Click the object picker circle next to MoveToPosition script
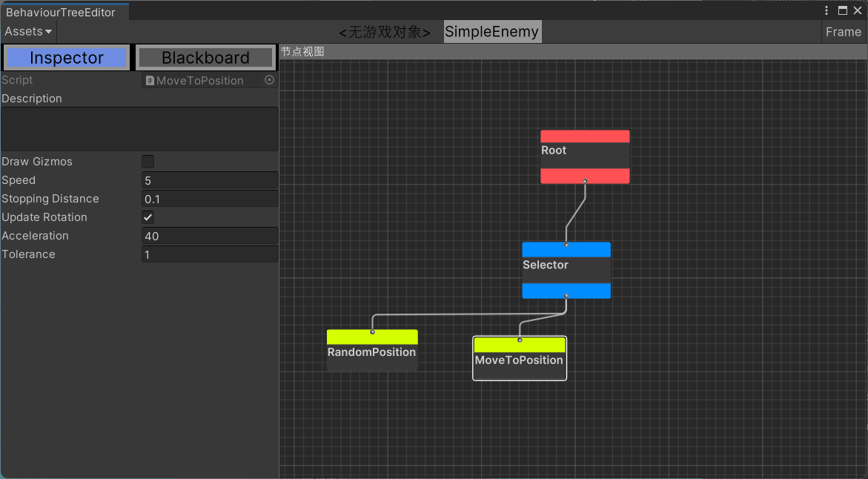The height and width of the screenshot is (479, 868). click(269, 80)
